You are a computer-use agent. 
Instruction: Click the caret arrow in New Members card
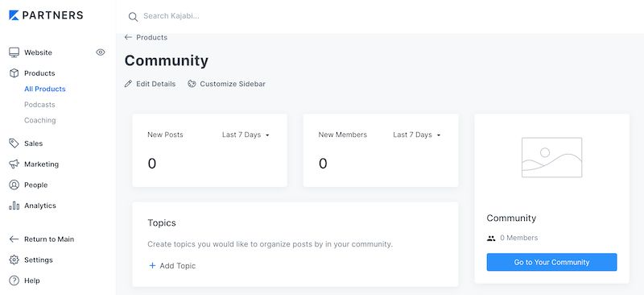[438, 135]
